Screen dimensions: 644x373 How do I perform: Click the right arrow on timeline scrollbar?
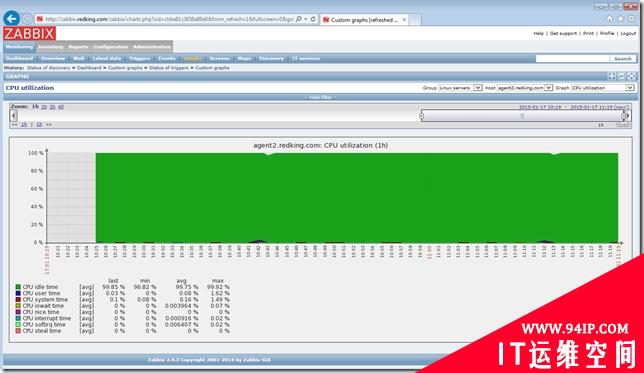tap(628, 116)
